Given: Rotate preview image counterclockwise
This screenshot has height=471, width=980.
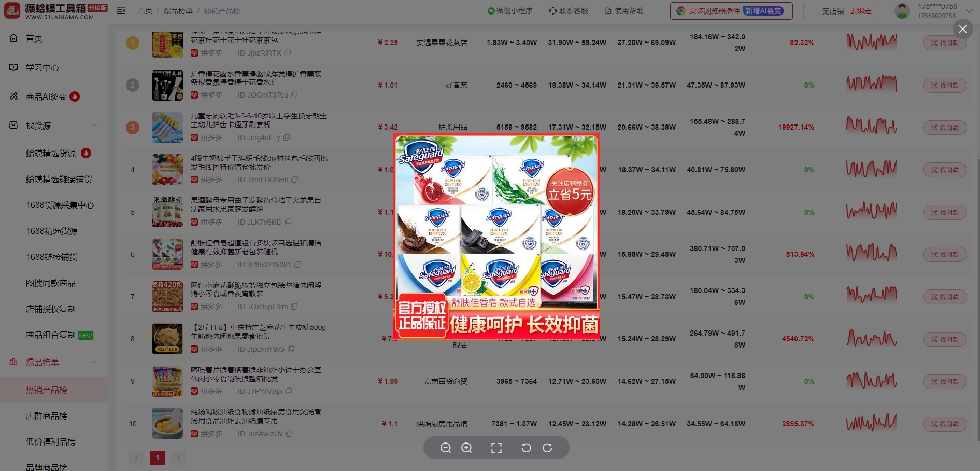Looking at the screenshot, I should [x=526, y=448].
